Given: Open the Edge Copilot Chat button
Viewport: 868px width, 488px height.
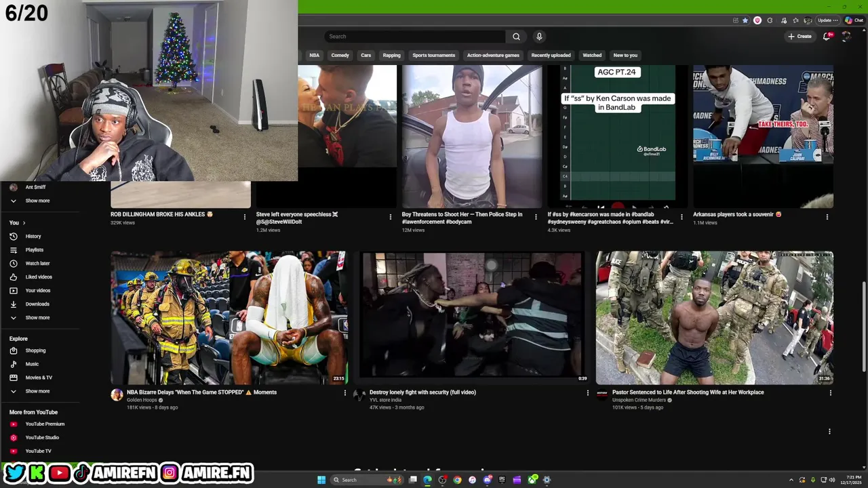Looking at the screenshot, I should click(854, 20).
